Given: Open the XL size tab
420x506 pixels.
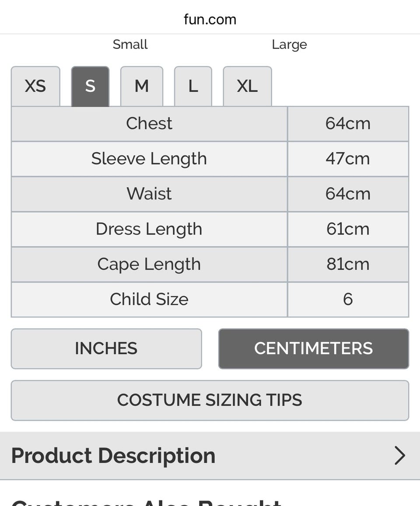Looking at the screenshot, I should [x=247, y=86].
